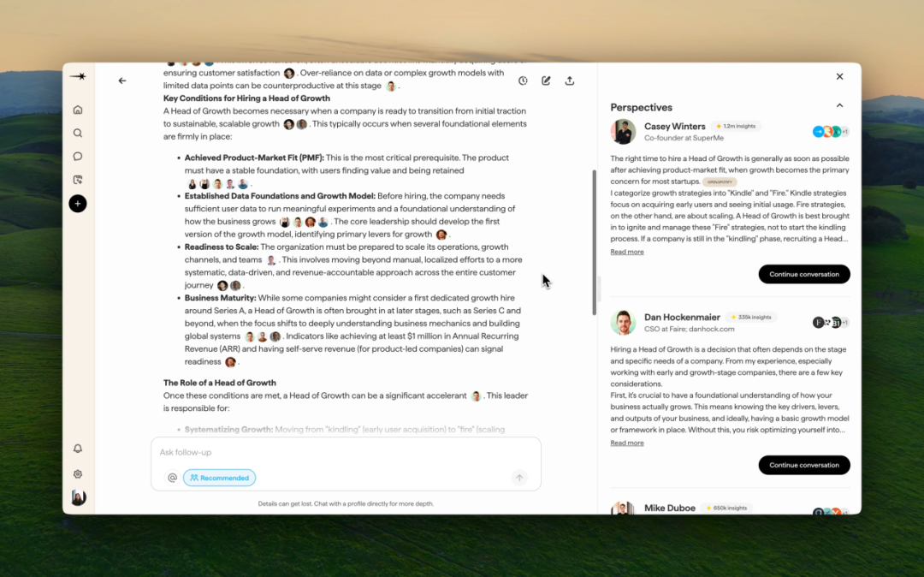Click avatar after 'channels, and teams'

[x=271, y=260]
